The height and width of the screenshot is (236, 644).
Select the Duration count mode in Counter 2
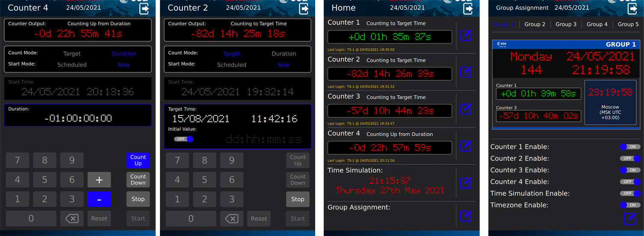click(284, 54)
